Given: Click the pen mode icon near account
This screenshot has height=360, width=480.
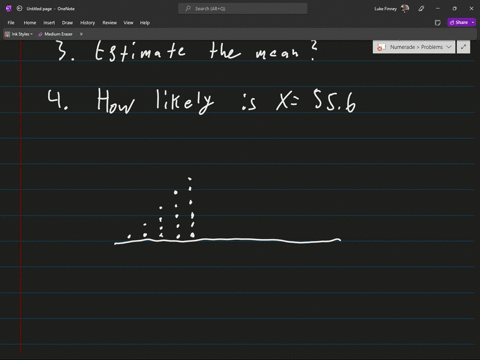Looking at the screenshot, I should 421,9.
